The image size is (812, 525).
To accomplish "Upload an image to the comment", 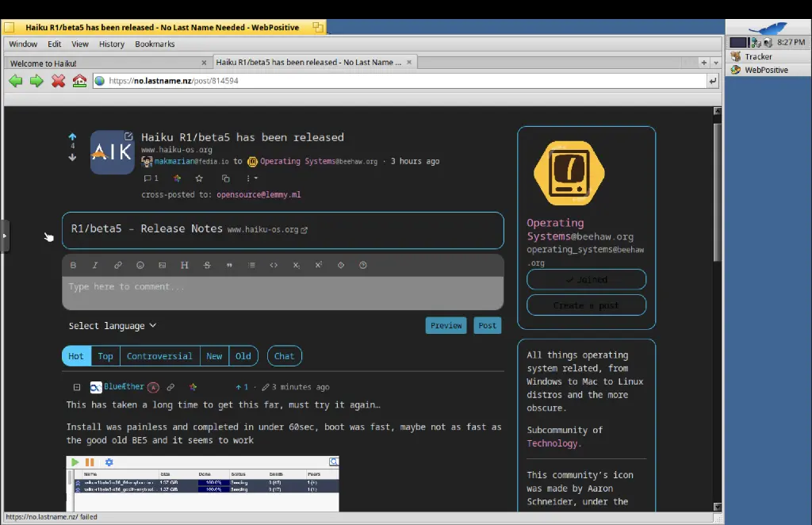I will tap(162, 265).
